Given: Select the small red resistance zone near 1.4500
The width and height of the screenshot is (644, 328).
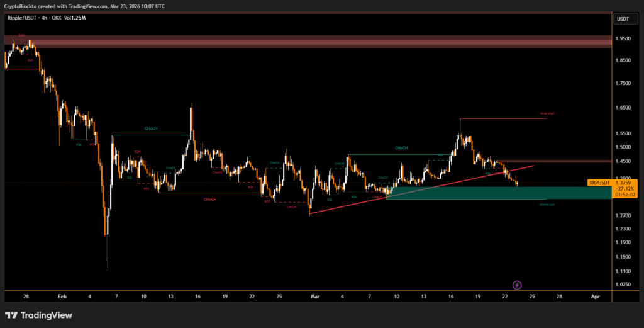Looking at the screenshot, I should 553,162.
